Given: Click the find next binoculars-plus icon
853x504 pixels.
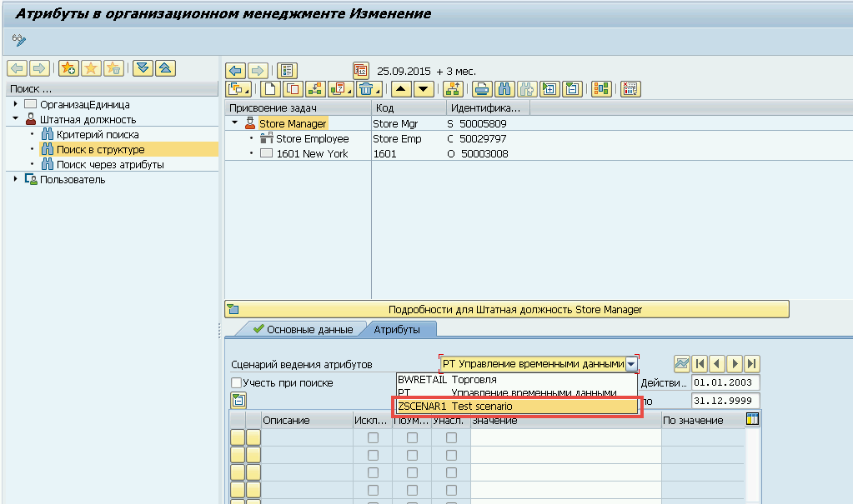Looking at the screenshot, I should [527, 88].
